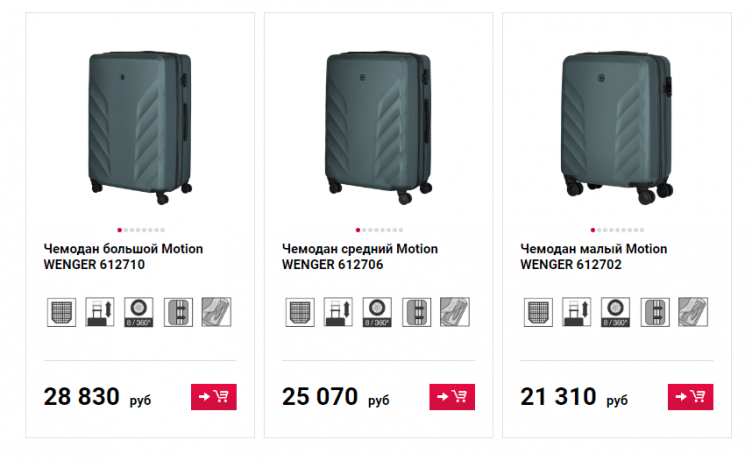Click the 8/360° wheels icon for WENGER 612702
Screen dimensions: 752x461
tap(615, 312)
